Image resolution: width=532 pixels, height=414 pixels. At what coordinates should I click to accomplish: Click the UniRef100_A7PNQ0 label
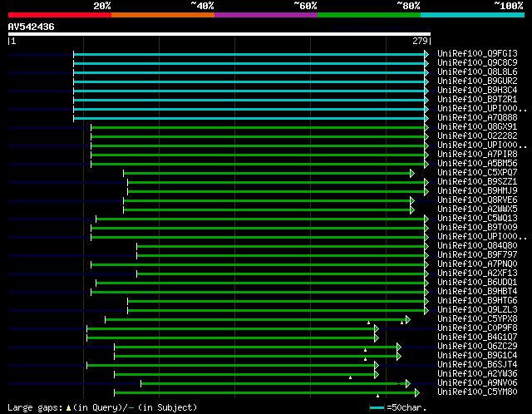477,264
